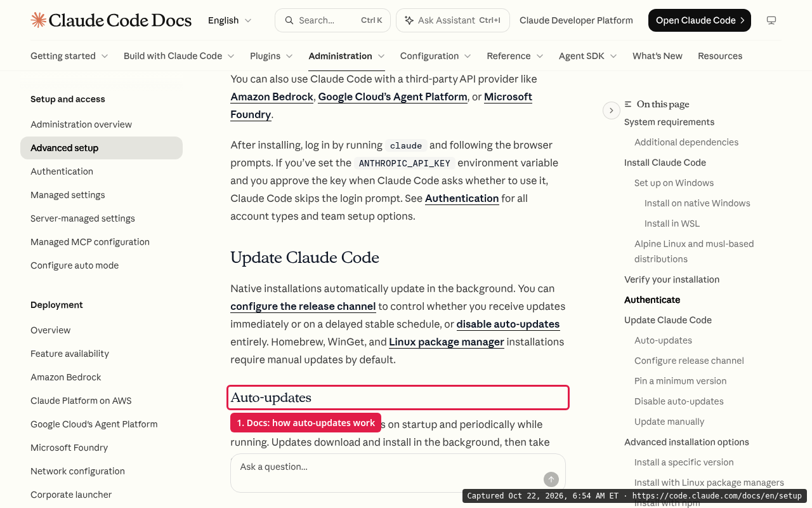Open Feature availability sidebar page
Screen dimensions: 812x508
pyautogui.click(x=70, y=354)
